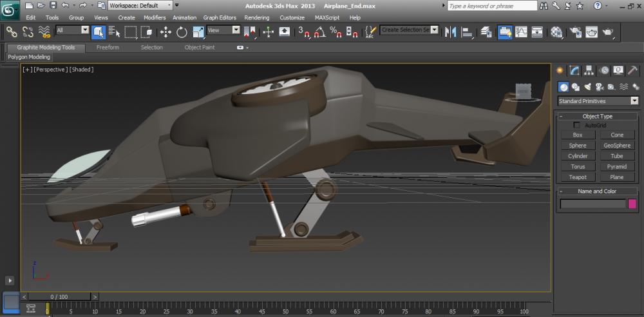Toggle the Select Object tool
Image resolution: width=644 pixels, height=317 pixels.
click(99, 32)
